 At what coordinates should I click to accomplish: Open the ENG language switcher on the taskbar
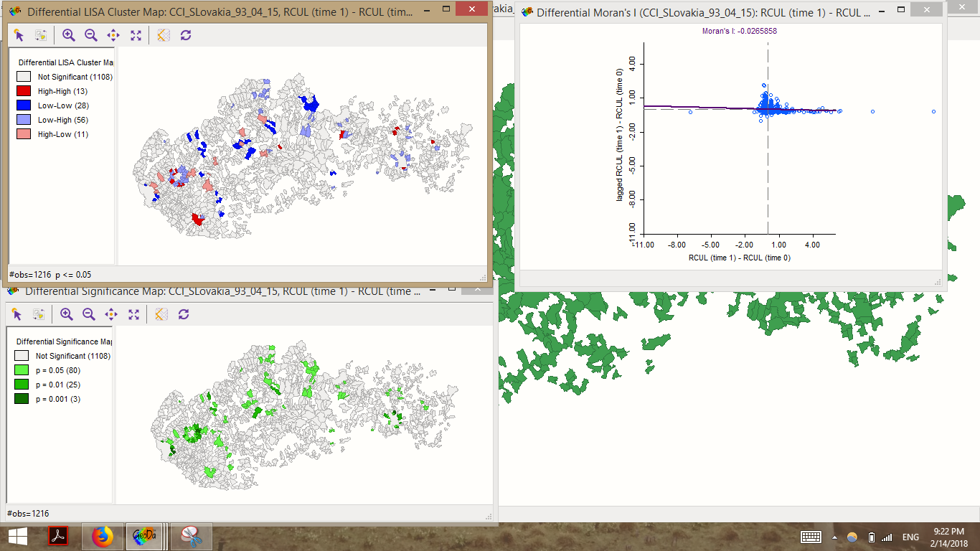pos(910,536)
